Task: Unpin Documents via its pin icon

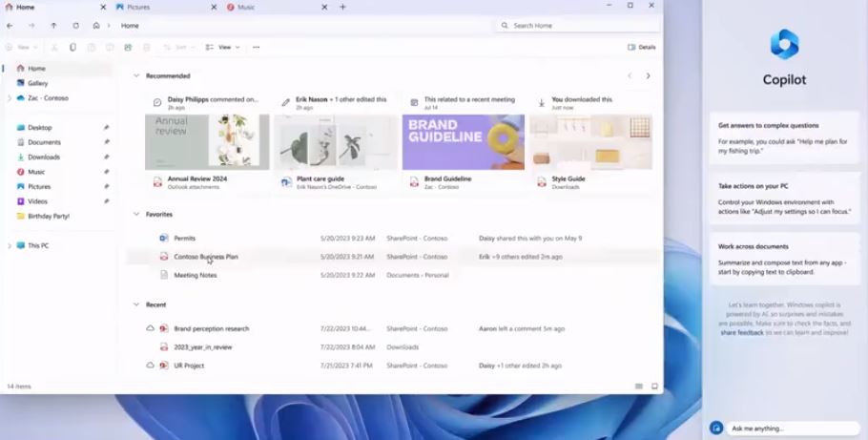Action: click(106, 142)
